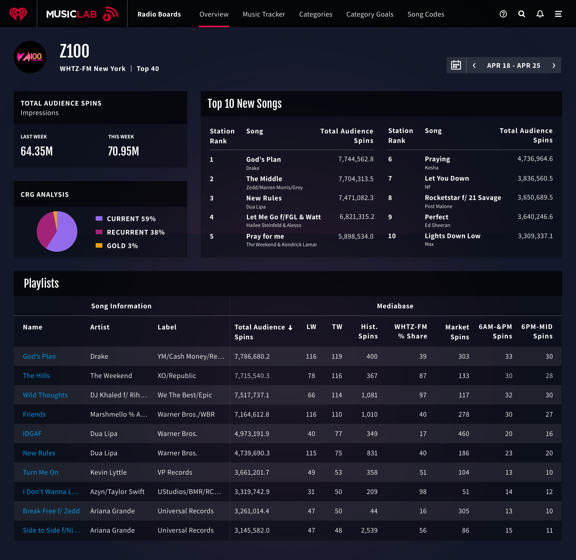576x560 pixels.
Task: Open search via magnifier icon
Action: 521,14
